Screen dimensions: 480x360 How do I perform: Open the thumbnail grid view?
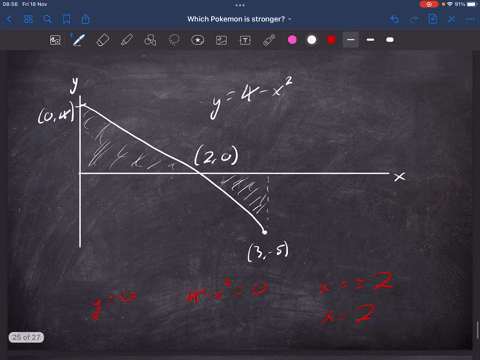[x=28, y=19]
